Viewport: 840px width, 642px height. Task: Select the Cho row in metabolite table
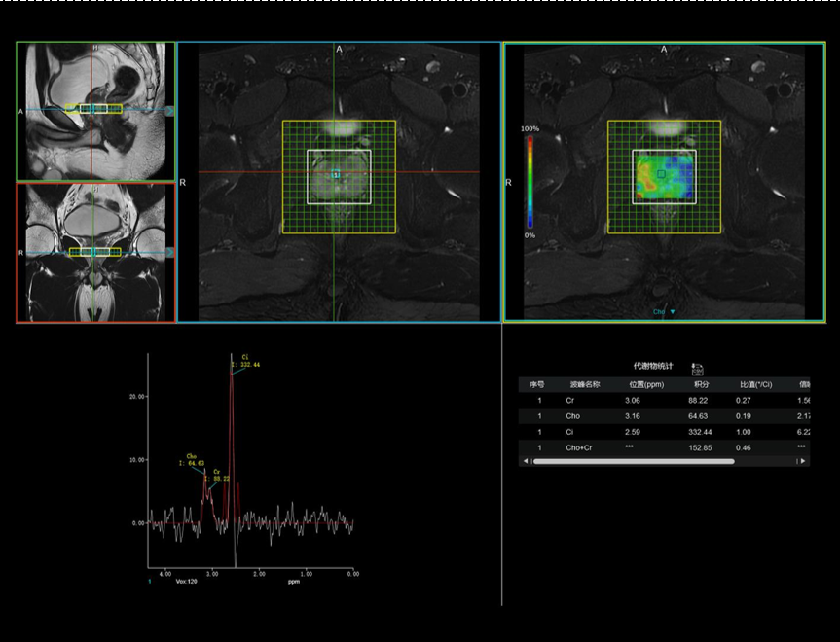coord(662,415)
